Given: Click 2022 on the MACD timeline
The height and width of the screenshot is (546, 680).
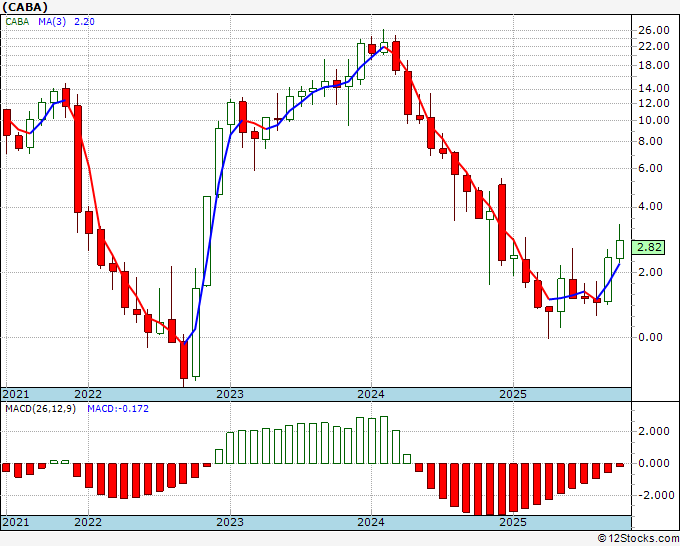Looking at the screenshot, I should pos(88,522).
